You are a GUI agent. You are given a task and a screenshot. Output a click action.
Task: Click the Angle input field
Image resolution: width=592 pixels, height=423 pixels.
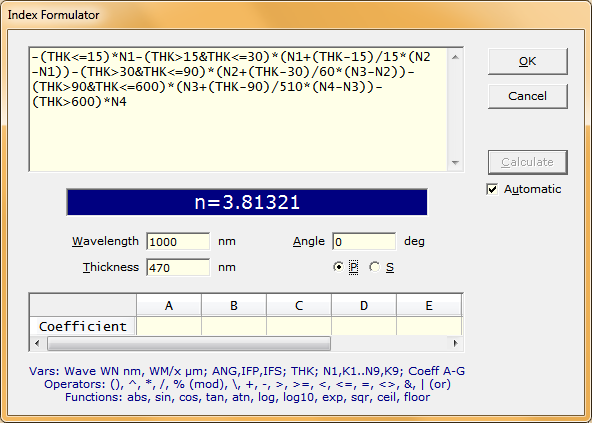coord(364,241)
